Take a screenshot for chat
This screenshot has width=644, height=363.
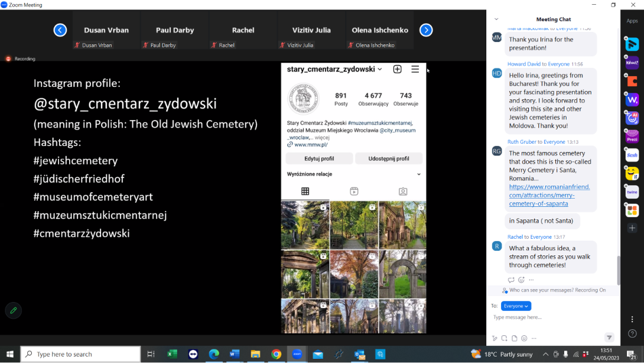click(505, 338)
